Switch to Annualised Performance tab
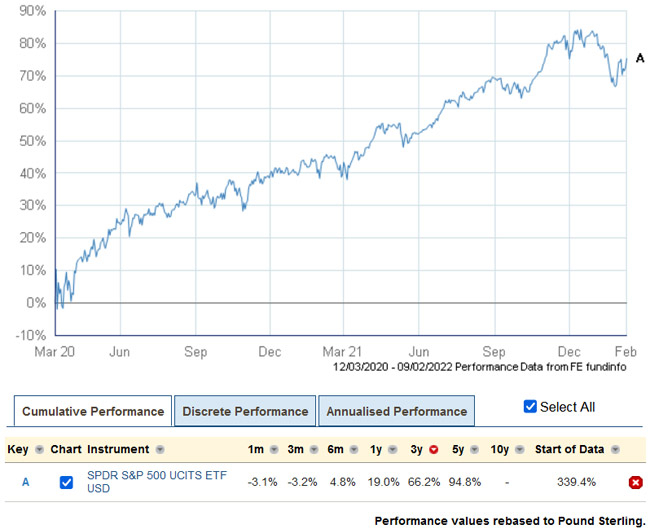Image resolution: width=650 pixels, height=529 pixels. pyautogui.click(x=396, y=411)
